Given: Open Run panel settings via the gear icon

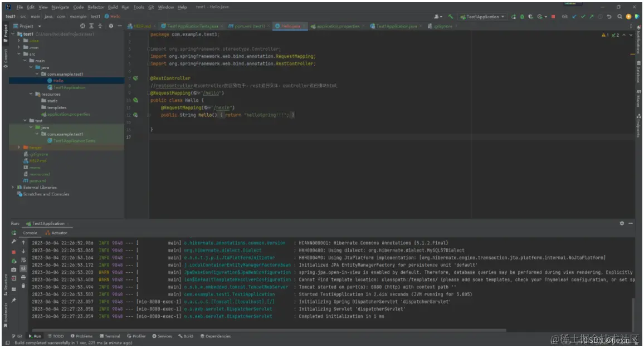Looking at the screenshot, I should (622, 223).
